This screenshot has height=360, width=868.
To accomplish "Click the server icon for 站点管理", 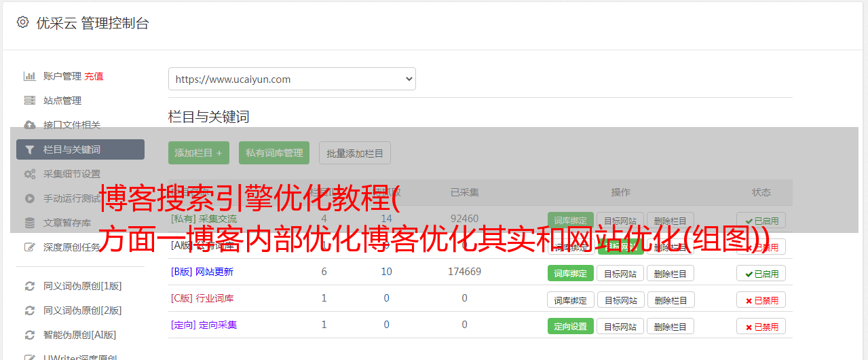I will click(29, 101).
